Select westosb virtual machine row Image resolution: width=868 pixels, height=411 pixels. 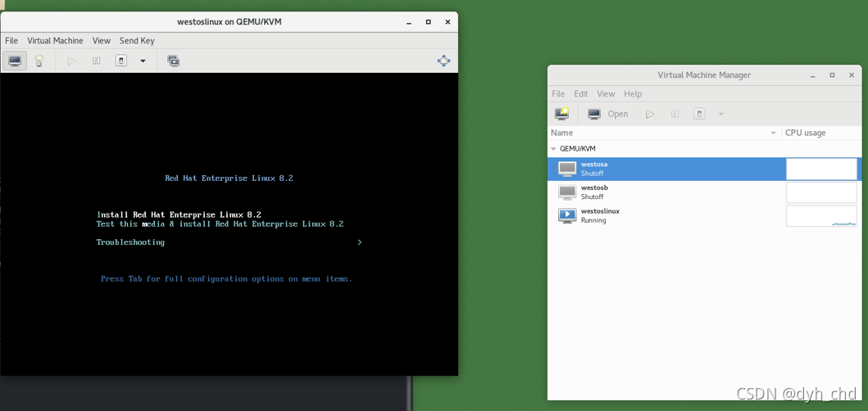click(705, 192)
